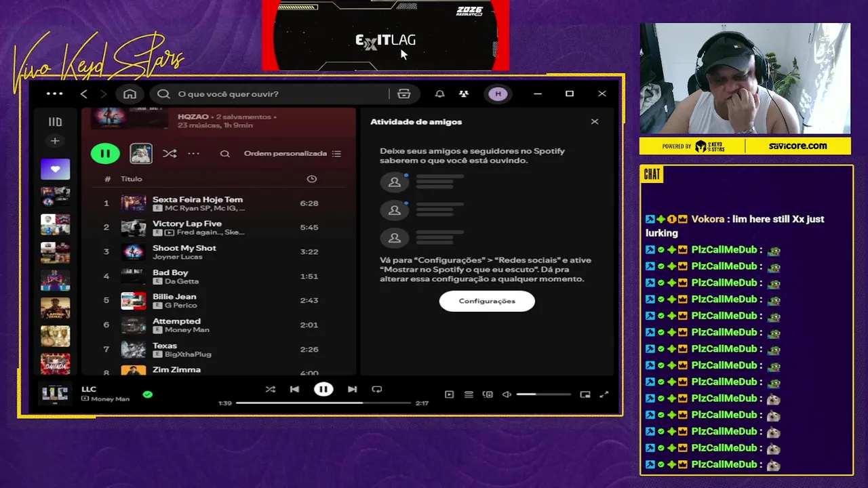Adjust the volume slider

tap(544, 394)
